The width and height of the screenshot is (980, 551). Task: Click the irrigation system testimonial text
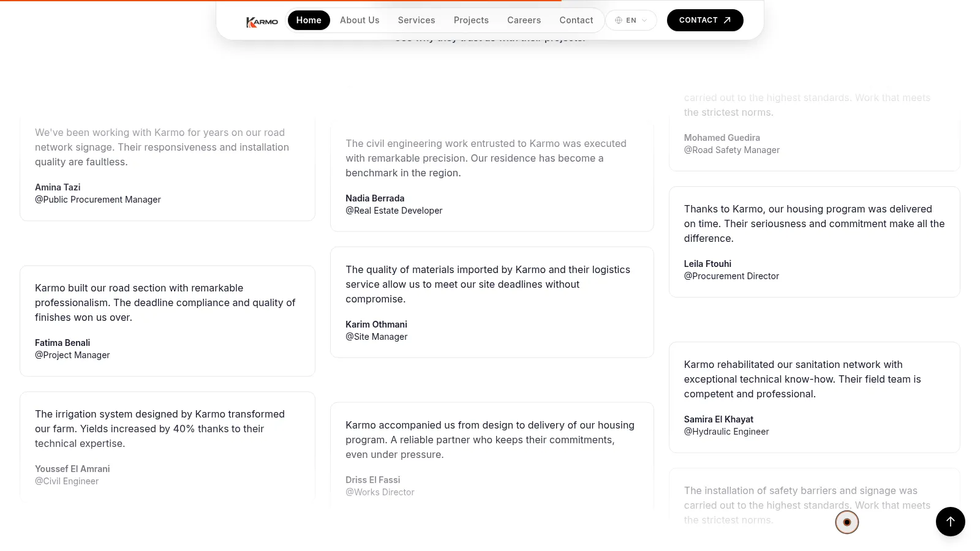point(160,429)
